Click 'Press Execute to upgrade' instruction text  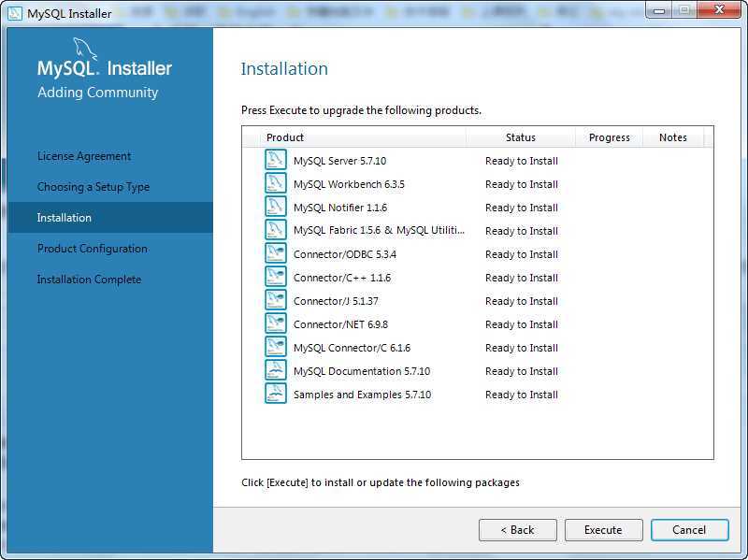[x=361, y=110]
